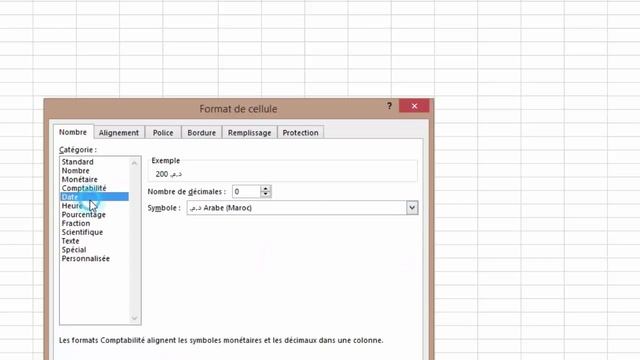Switch to the Alignement tab
This screenshot has height=360, width=640.
(x=119, y=133)
